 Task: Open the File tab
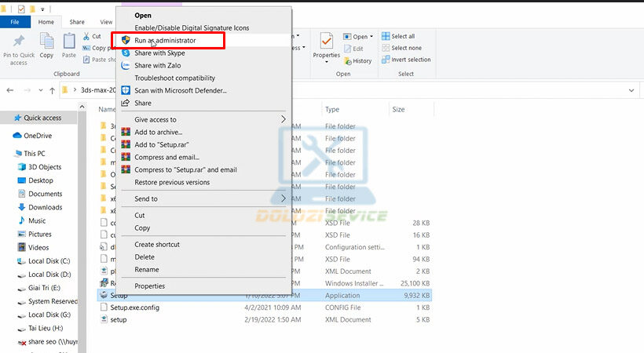[15, 22]
